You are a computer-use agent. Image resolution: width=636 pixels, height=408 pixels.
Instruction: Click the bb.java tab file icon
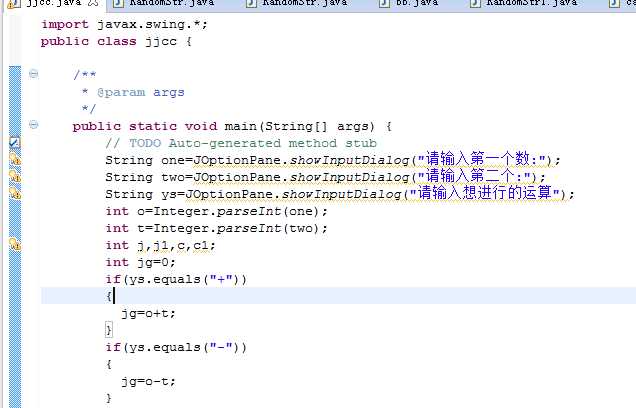(x=384, y=3)
